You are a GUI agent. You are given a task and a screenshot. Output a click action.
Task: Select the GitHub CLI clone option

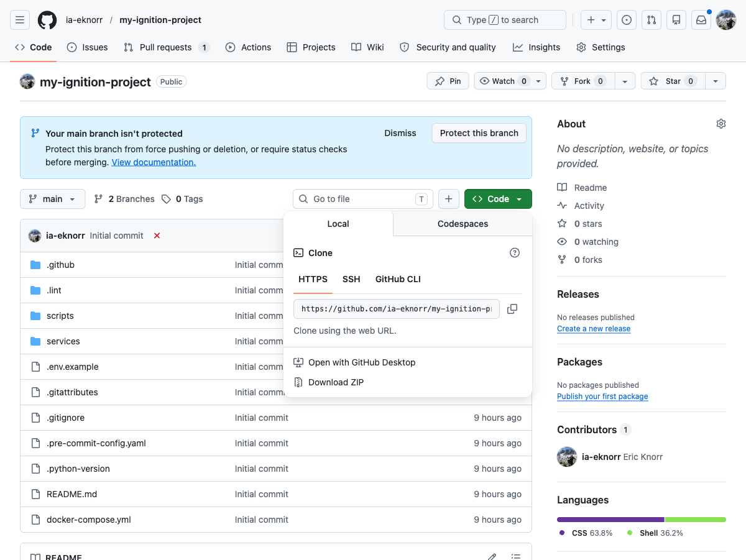[398, 279]
